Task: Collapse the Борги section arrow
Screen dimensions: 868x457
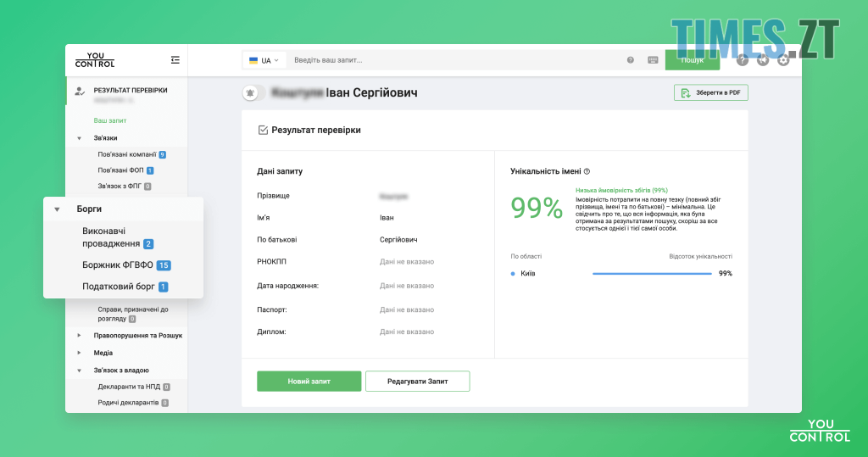Action: 57,209
